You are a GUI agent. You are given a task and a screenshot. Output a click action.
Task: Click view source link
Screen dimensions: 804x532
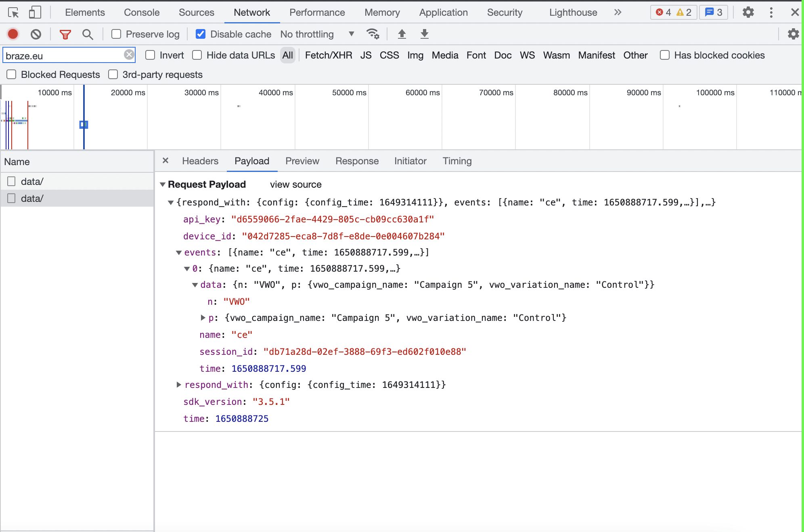(x=295, y=184)
